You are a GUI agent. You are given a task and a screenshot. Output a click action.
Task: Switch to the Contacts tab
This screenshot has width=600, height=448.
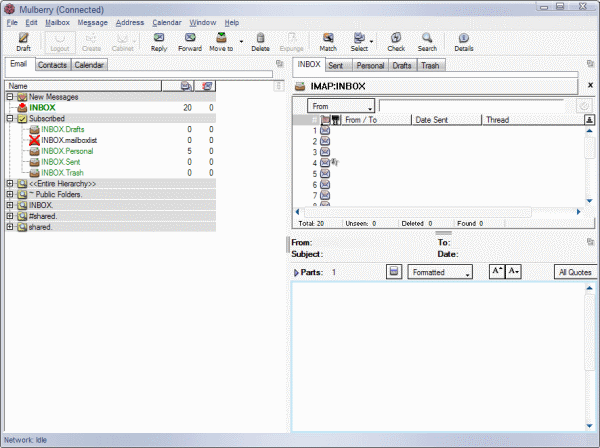click(52, 65)
